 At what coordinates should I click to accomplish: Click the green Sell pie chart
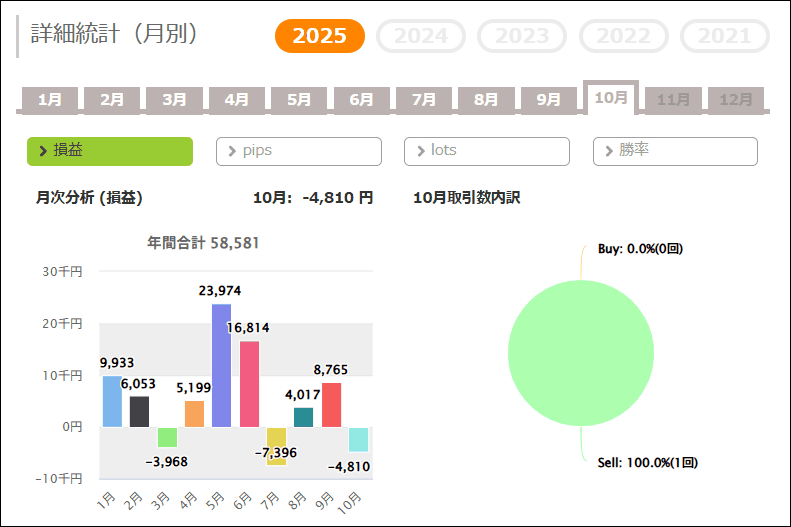(580, 353)
